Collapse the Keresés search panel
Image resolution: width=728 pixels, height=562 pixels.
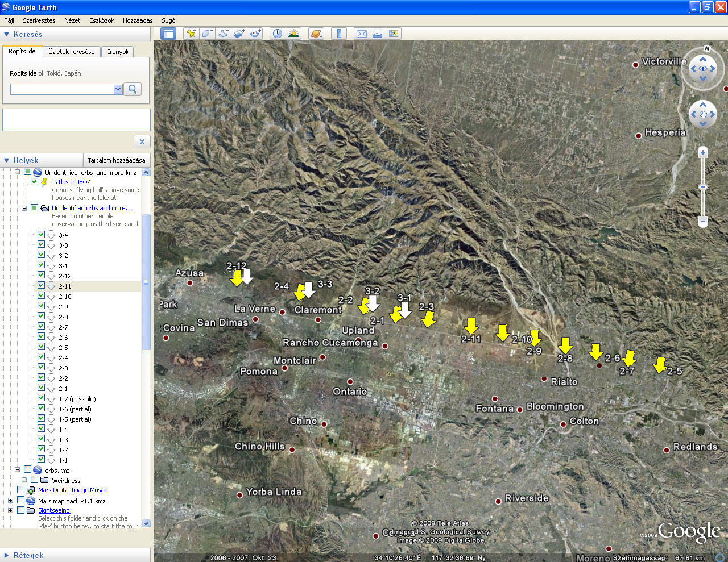coord(7,34)
